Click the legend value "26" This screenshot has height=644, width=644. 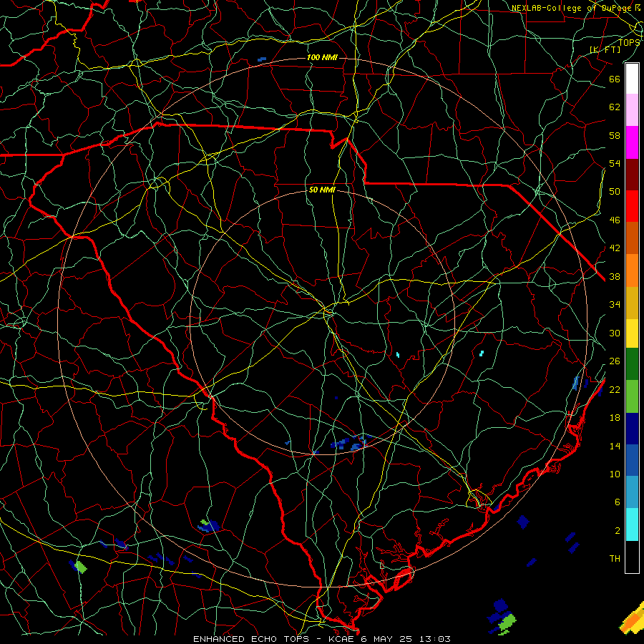615,361
